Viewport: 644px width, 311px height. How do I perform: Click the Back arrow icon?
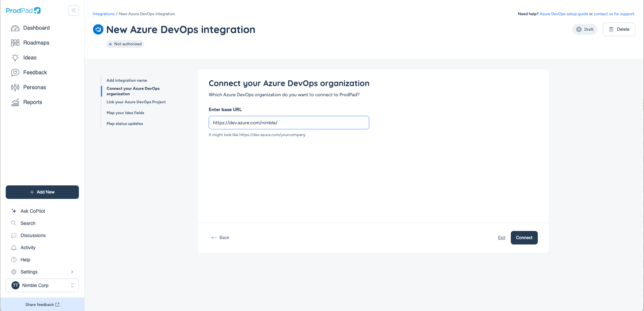pos(214,238)
